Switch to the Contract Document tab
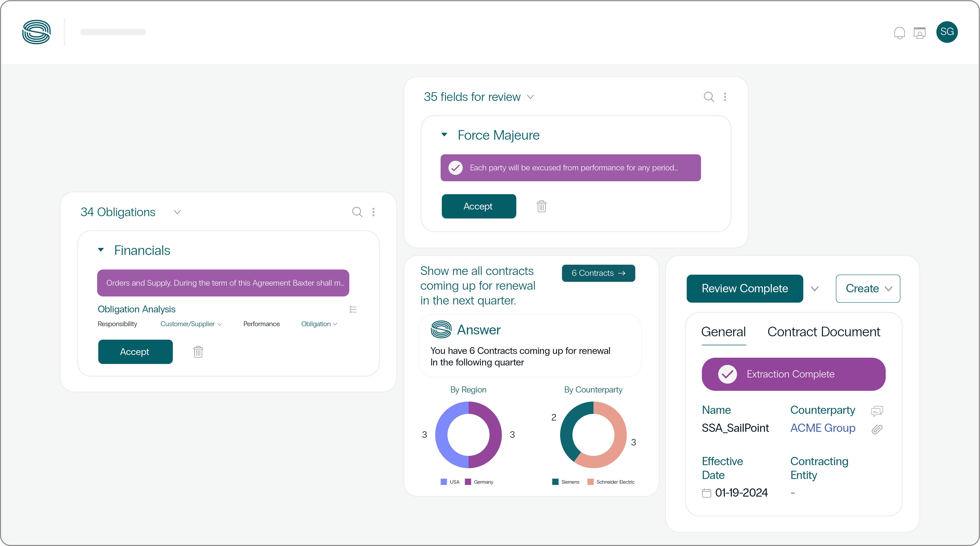Image resolution: width=980 pixels, height=546 pixels. tap(824, 332)
